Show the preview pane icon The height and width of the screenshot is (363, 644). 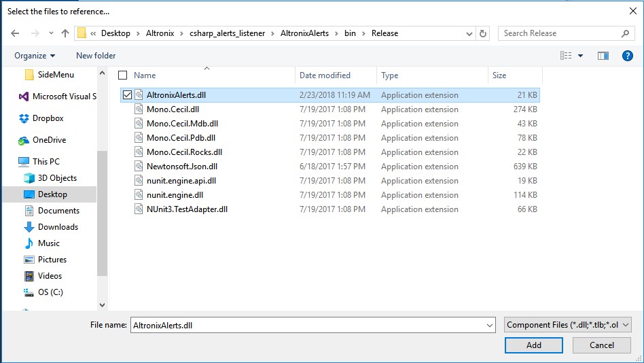(603, 56)
